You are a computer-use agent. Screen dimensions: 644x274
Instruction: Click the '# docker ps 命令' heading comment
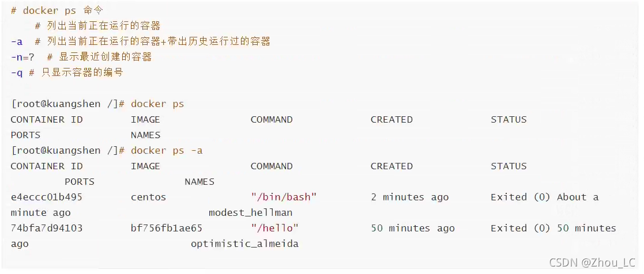point(57,11)
